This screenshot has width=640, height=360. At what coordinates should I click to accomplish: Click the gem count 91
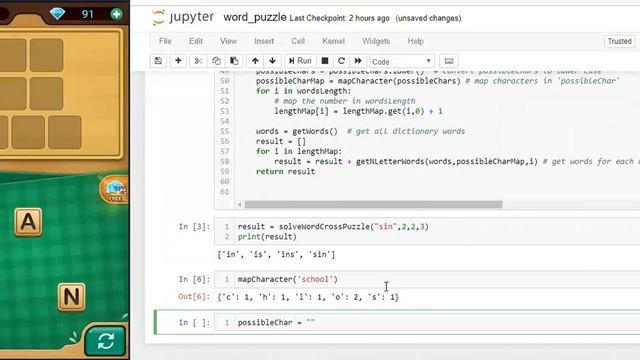coord(87,14)
